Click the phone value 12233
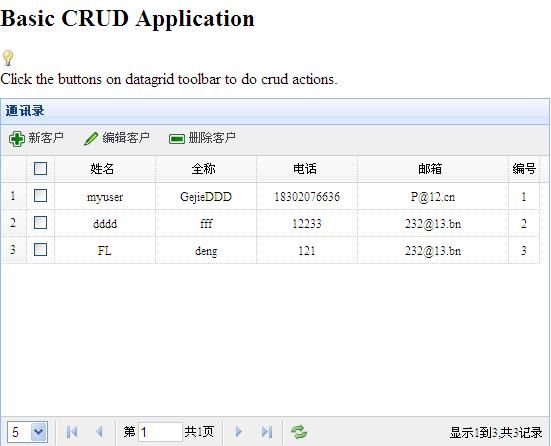 click(307, 224)
